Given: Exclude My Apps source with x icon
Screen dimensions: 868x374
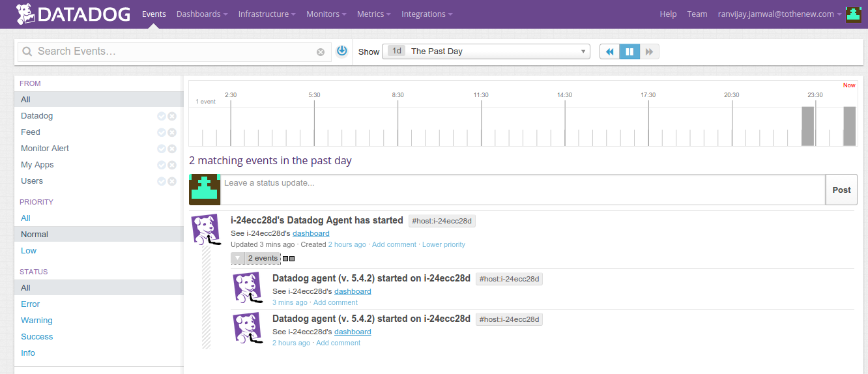Looking at the screenshot, I should pos(172,165).
